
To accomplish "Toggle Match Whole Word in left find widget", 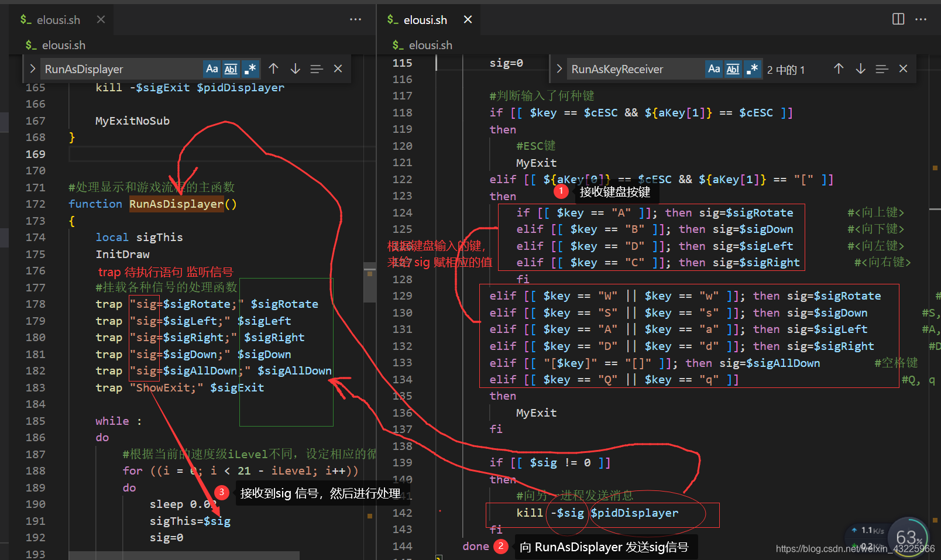I will (x=231, y=69).
